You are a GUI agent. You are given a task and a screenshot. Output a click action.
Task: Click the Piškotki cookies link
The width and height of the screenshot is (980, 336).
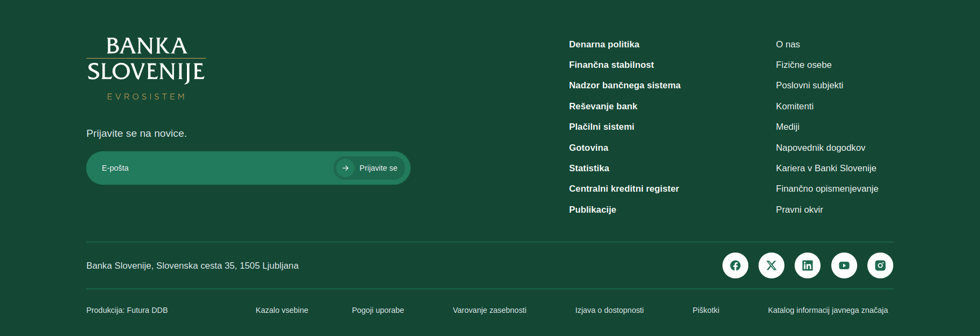706,310
